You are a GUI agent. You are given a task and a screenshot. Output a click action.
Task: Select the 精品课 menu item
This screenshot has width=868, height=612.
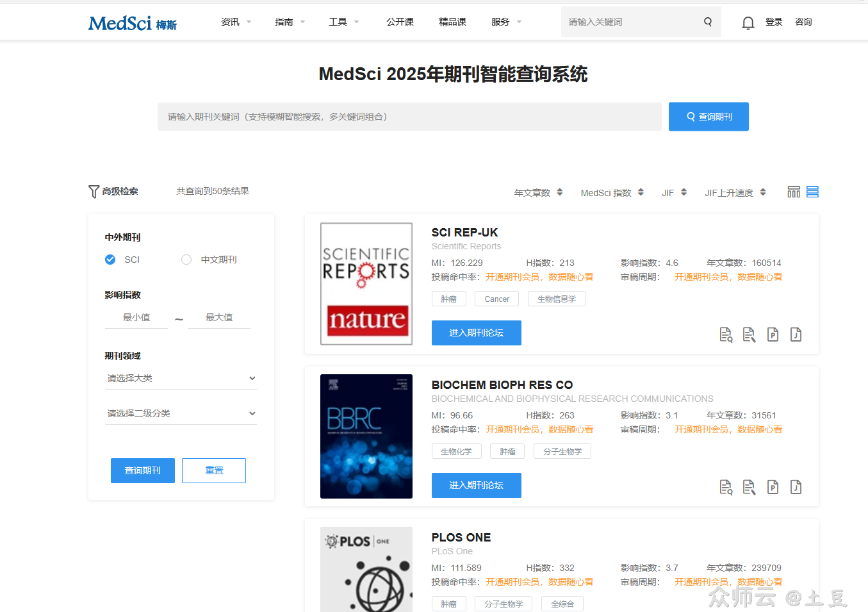(x=453, y=21)
